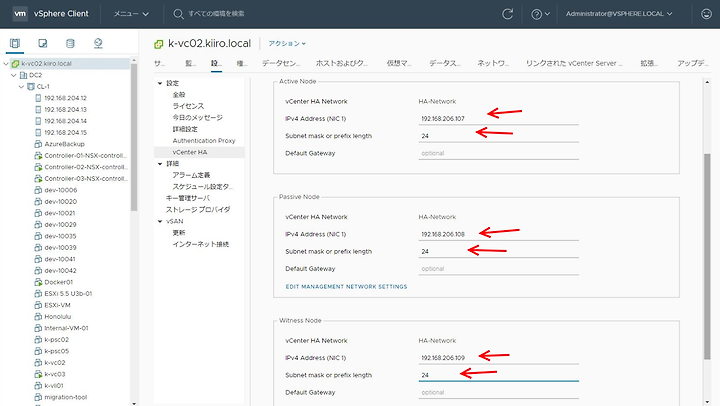Switch to the データストア tab
The width and height of the screenshot is (720, 406).
tap(444, 63)
